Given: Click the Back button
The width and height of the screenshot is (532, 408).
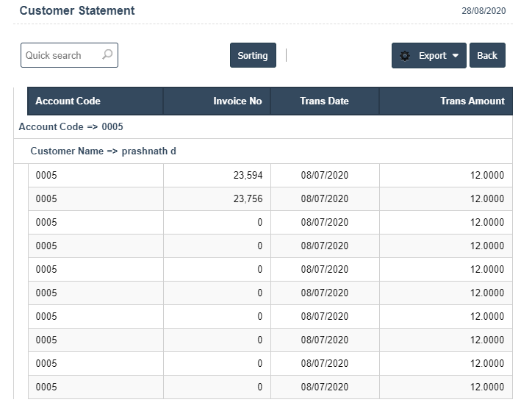Looking at the screenshot, I should (487, 56).
